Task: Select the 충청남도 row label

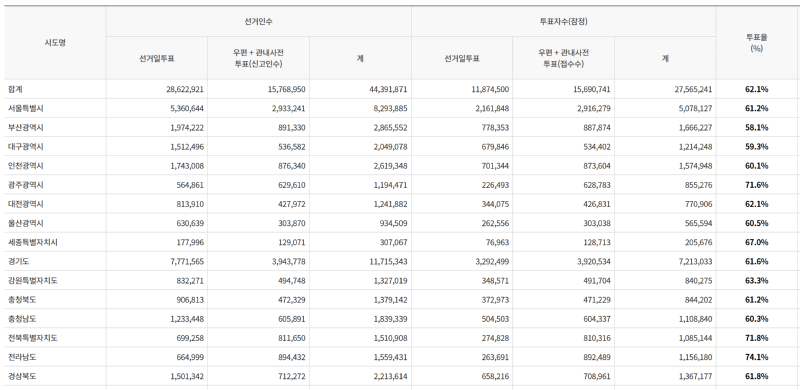Action: click(22, 319)
